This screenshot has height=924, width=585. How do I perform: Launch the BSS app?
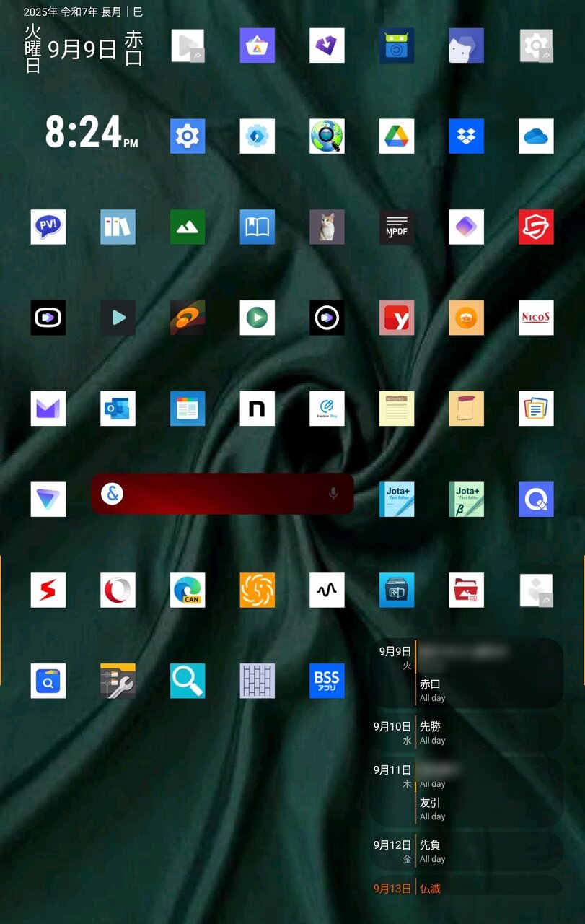327,681
